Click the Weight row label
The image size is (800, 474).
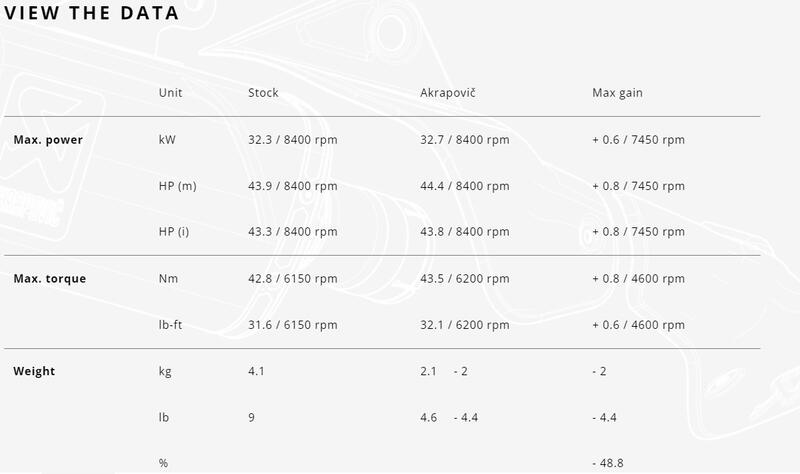pyautogui.click(x=34, y=371)
